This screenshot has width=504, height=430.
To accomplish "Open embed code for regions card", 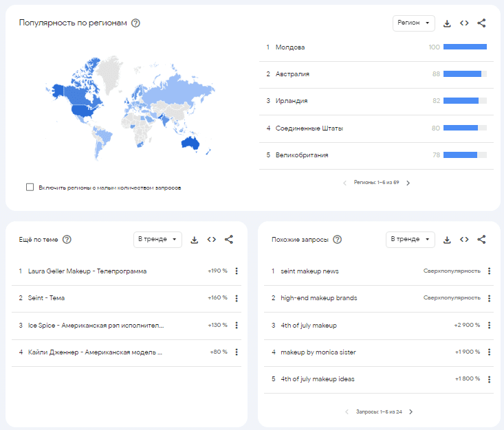I will pos(464,23).
